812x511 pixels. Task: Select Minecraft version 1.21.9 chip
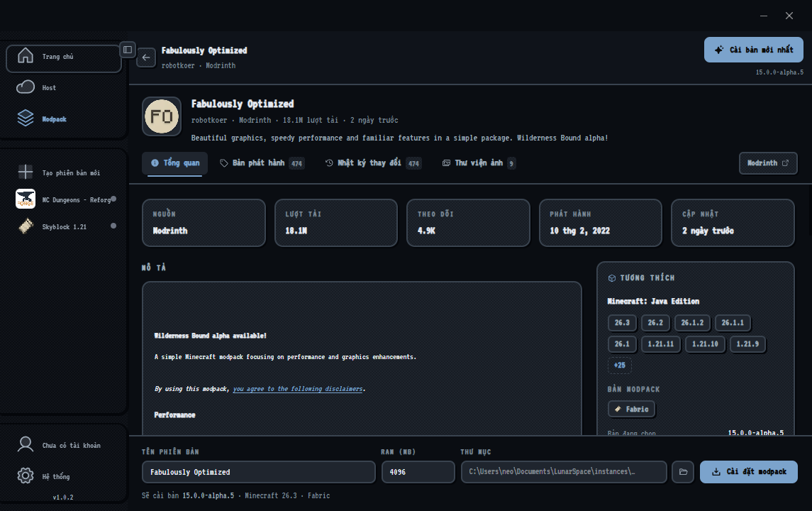coord(747,344)
